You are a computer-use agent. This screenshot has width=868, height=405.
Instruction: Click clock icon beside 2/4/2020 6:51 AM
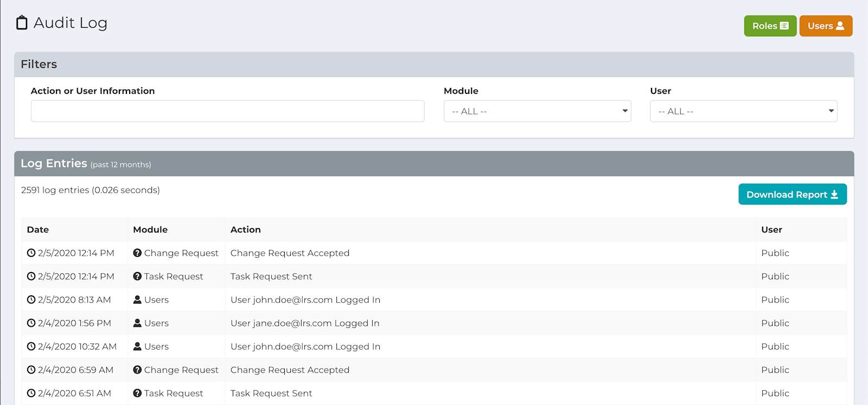[x=31, y=393]
